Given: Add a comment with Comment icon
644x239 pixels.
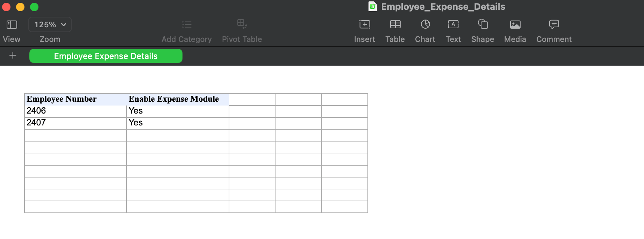Looking at the screenshot, I should point(554,24).
